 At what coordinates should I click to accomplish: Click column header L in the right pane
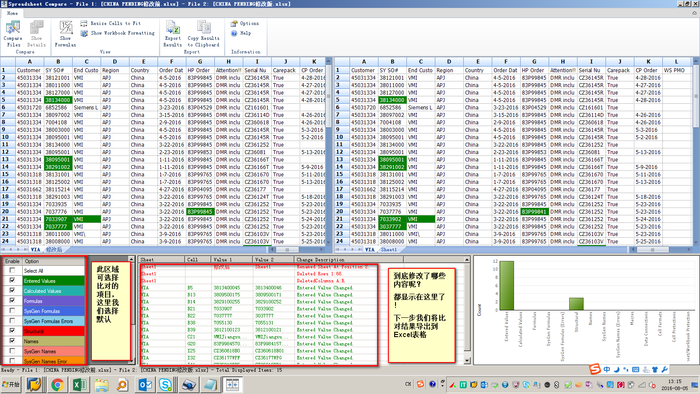point(676,62)
